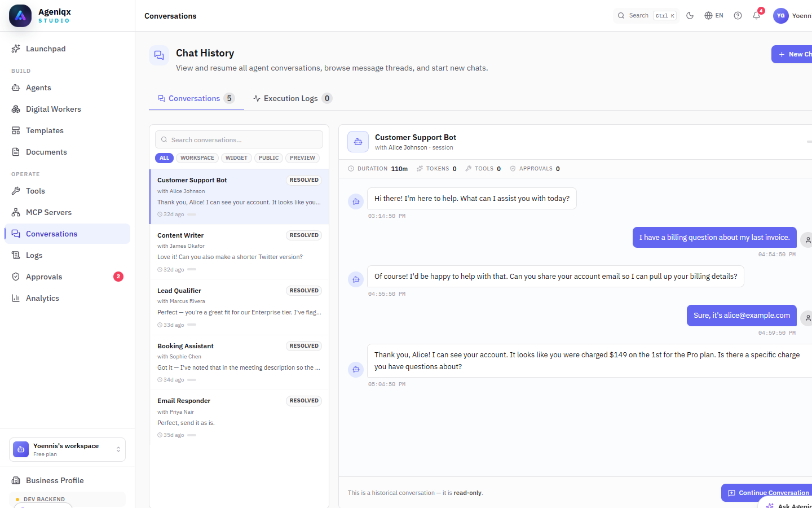Screen dimensions: 812x508
Task: Filter conversations by PUBLIC
Action: pyautogui.click(x=268, y=158)
